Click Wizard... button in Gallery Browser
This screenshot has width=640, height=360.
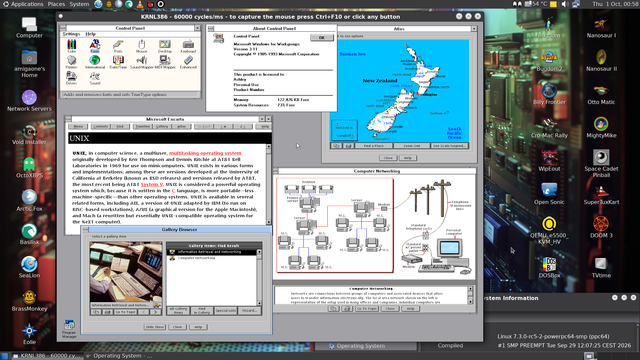[x=249, y=311]
